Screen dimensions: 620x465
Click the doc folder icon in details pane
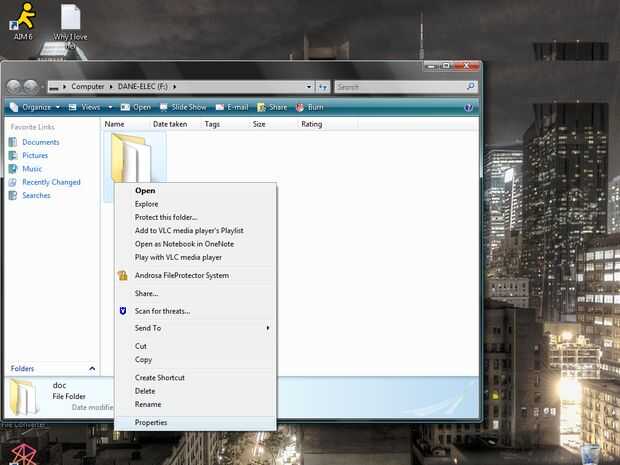(25, 397)
